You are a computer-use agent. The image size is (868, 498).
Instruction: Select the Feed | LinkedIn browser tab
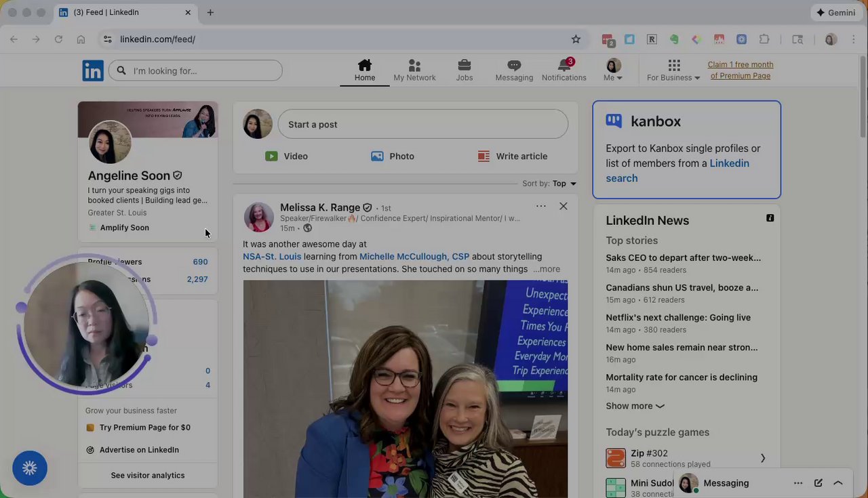click(125, 13)
